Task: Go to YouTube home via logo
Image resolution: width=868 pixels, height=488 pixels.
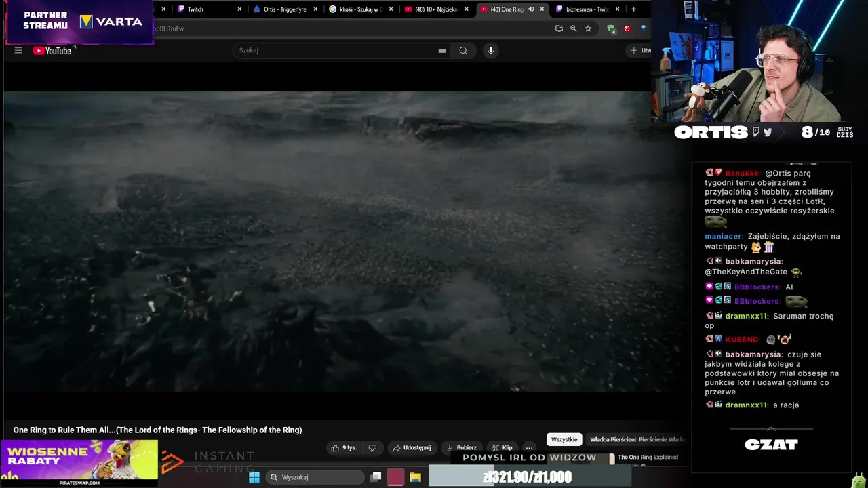Action: pos(52,50)
